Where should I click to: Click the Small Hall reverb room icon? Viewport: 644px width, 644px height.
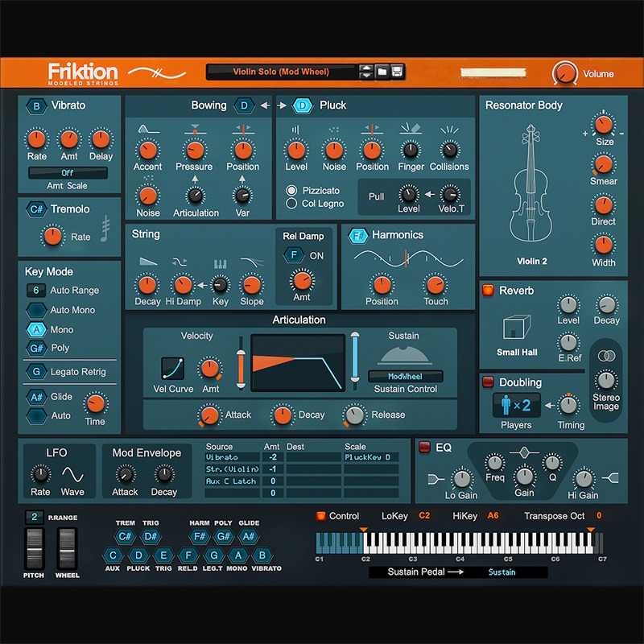click(517, 327)
